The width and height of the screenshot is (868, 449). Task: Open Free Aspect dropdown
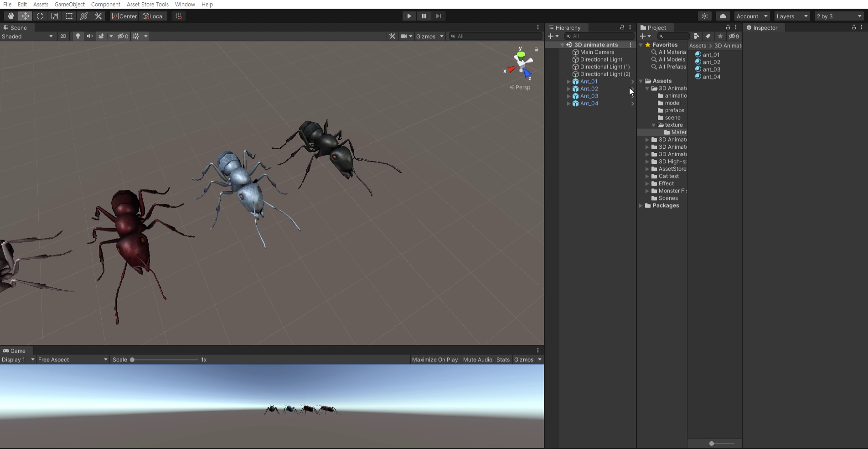coord(73,360)
